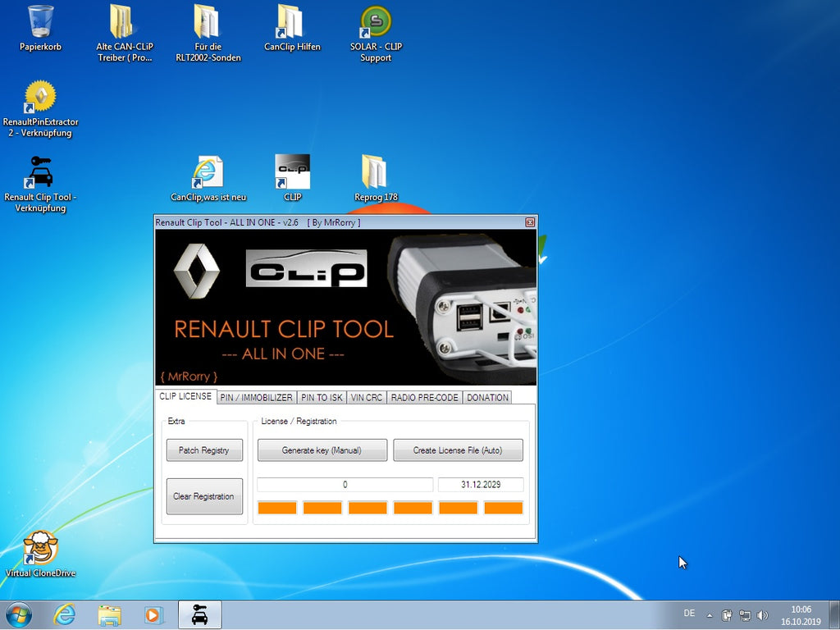The width and height of the screenshot is (840, 630).
Task: Open the CanClip Hilfen folder shortcut
Action: tap(292, 22)
